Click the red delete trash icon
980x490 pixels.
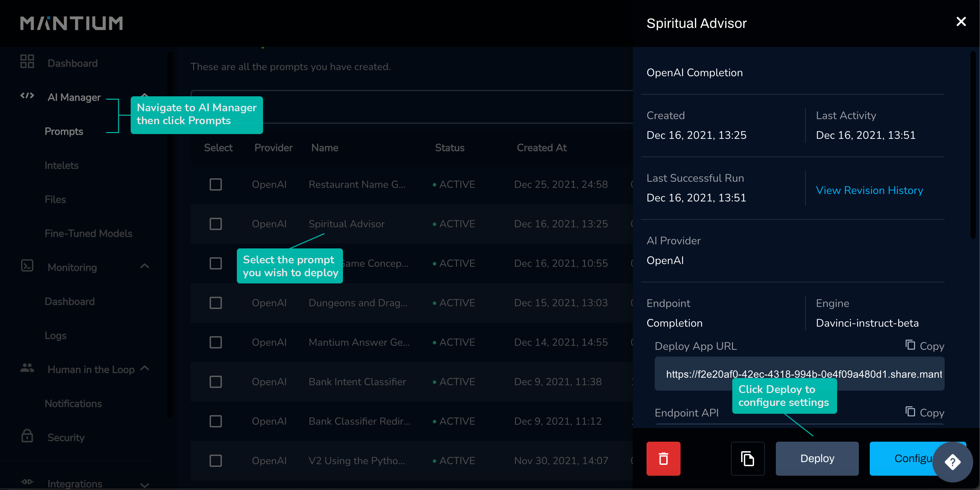coord(663,458)
